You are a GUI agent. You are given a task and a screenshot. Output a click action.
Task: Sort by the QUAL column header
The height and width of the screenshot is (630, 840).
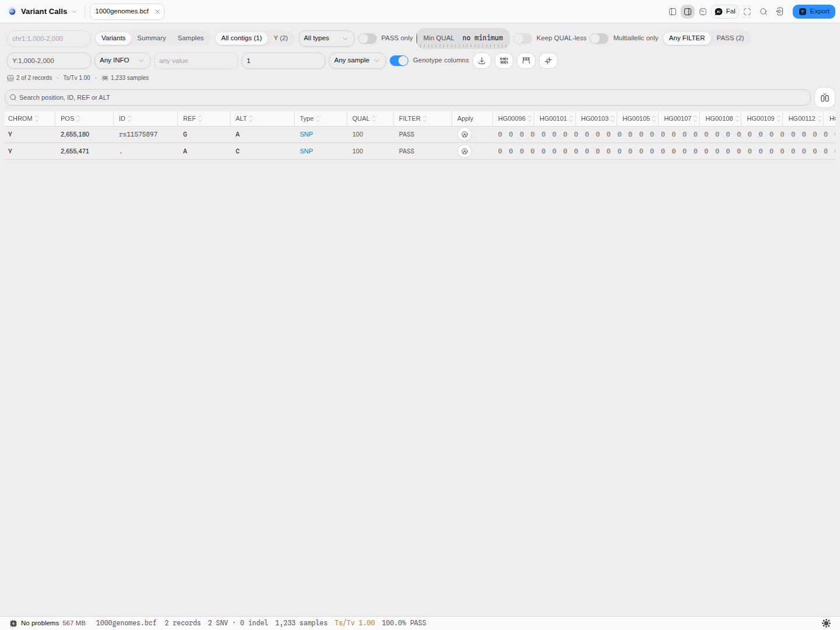[x=370, y=119]
